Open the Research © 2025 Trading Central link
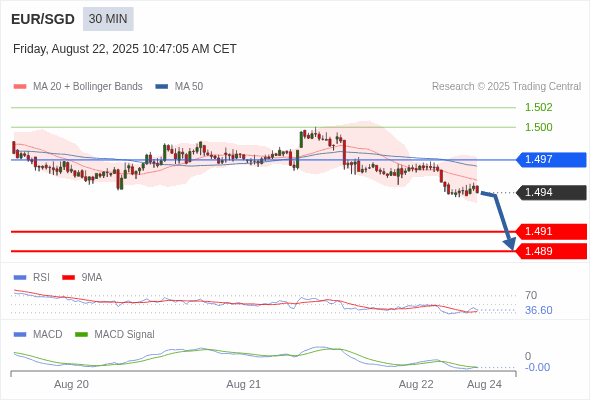Screen dimensions: 590x400 (506, 87)
